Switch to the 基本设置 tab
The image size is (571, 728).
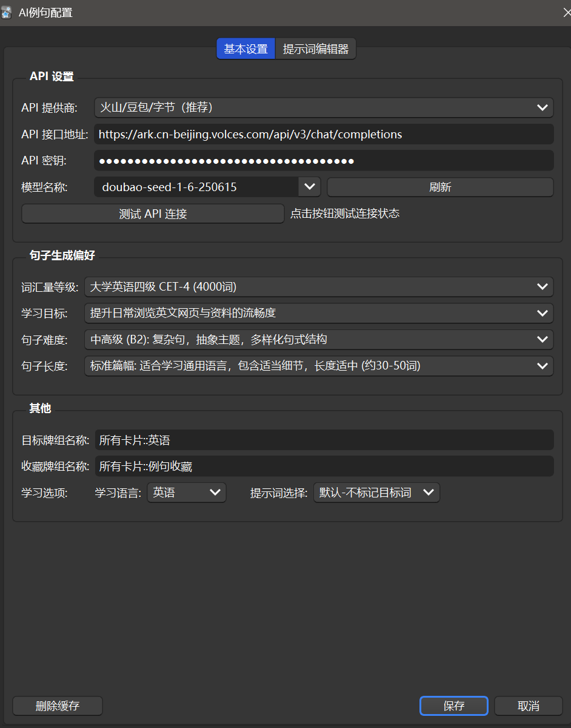coord(245,49)
